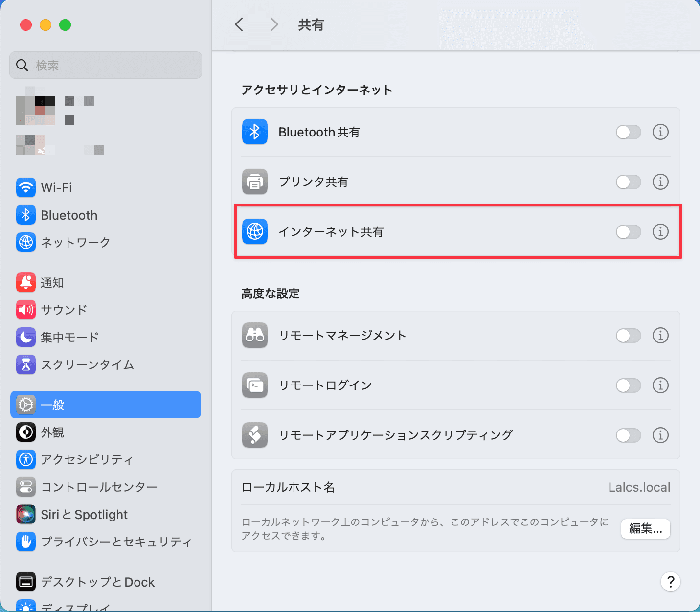The image size is (700, 612).
Task: Click the リモートログイン info icon
Action: pos(660,385)
